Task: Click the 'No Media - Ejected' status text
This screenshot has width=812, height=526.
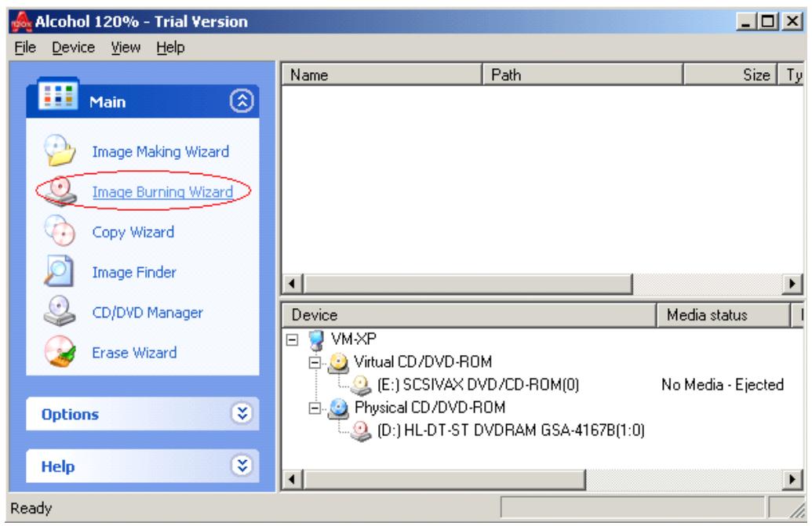Action: pyautogui.click(x=723, y=385)
